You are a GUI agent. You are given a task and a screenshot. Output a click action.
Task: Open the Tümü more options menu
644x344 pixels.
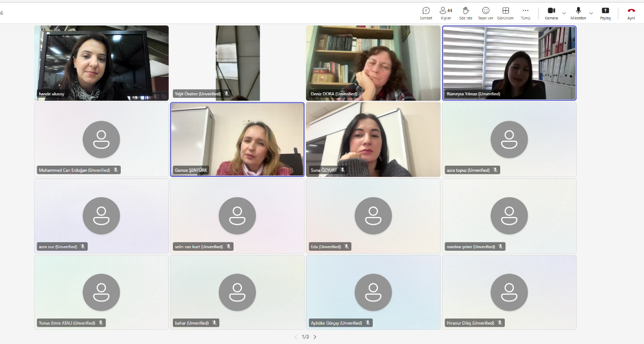pyautogui.click(x=525, y=13)
